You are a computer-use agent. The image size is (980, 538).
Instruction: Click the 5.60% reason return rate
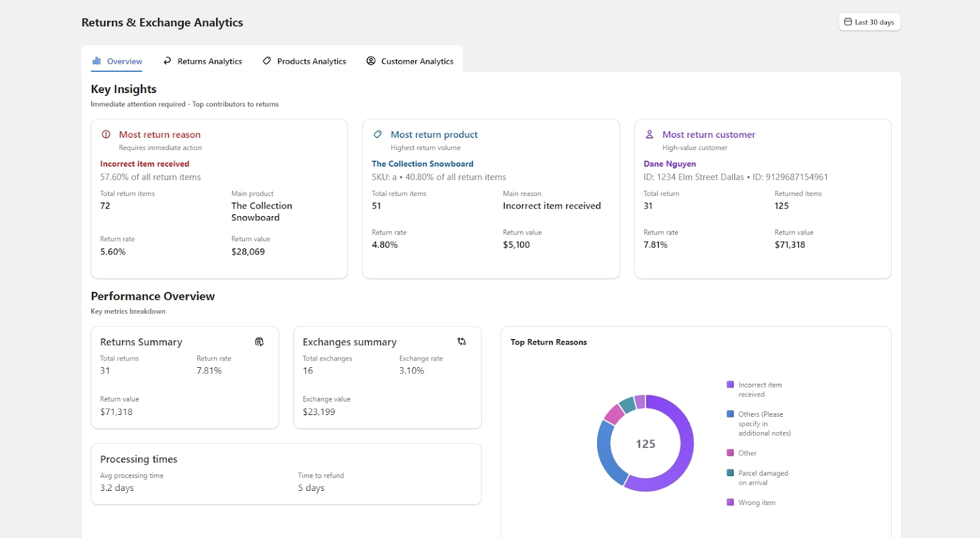point(113,252)
